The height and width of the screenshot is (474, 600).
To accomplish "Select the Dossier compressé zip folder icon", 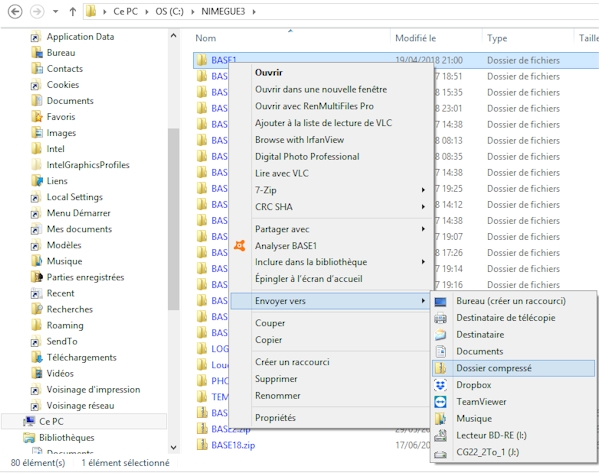I will coord(441,368).
